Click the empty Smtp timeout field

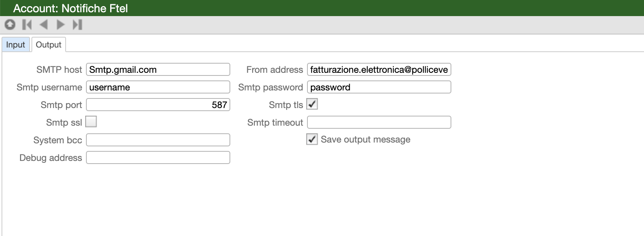[x=379, y=122]
